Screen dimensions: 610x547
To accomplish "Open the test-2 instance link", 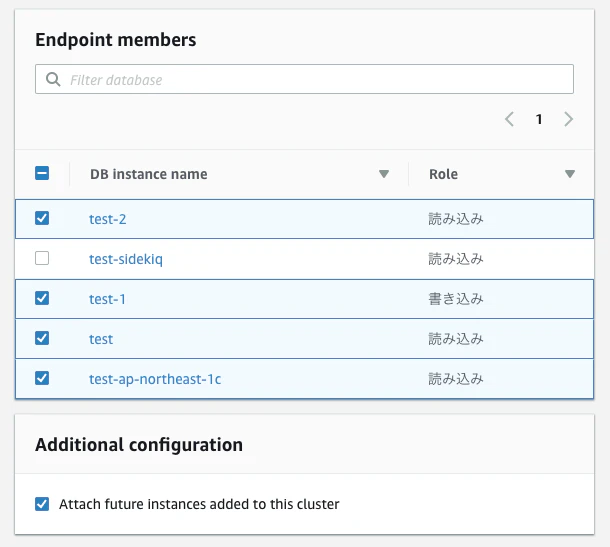I will (x=107, y=219).
